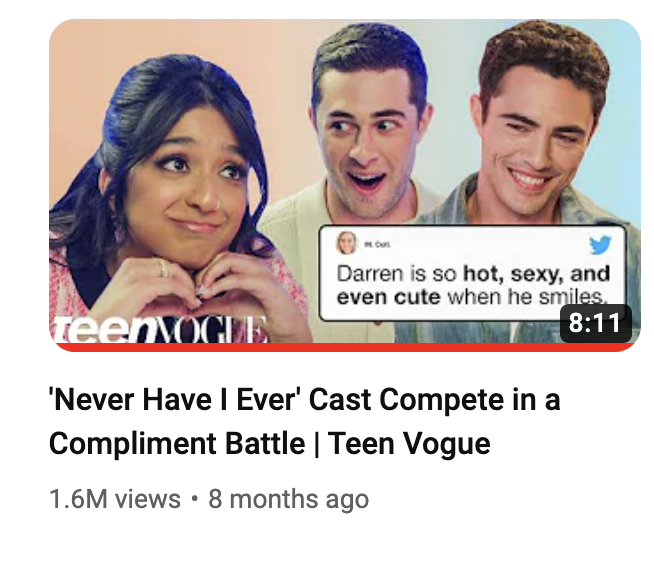The image size is (654, 564).
Task: Click the 1.6M views text
Action: (115, 499)
